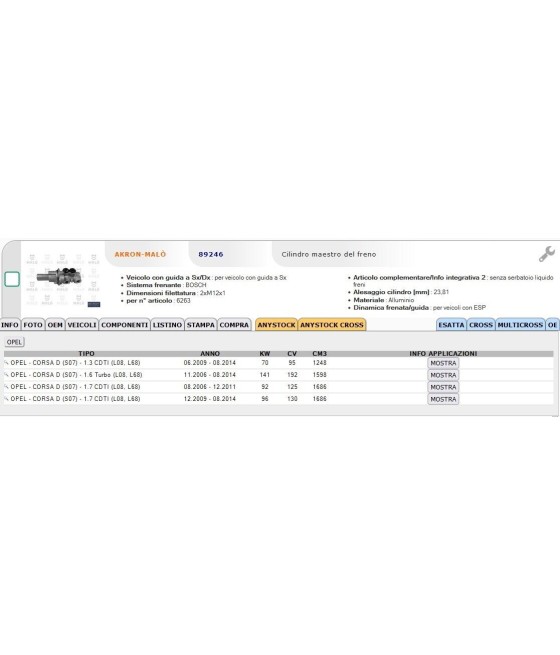Click the date range 11.2006 - 08.2014
The image size is (560, 655).
coord(210,375)
